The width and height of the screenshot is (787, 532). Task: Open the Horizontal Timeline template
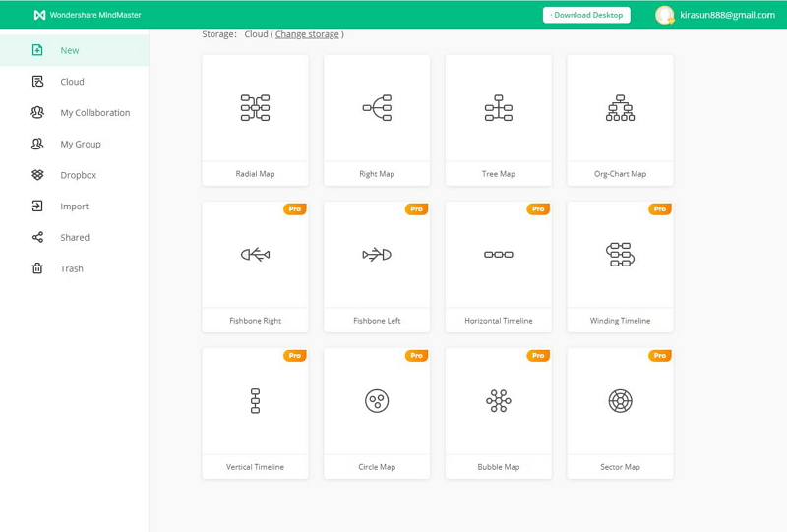(499, 266)
